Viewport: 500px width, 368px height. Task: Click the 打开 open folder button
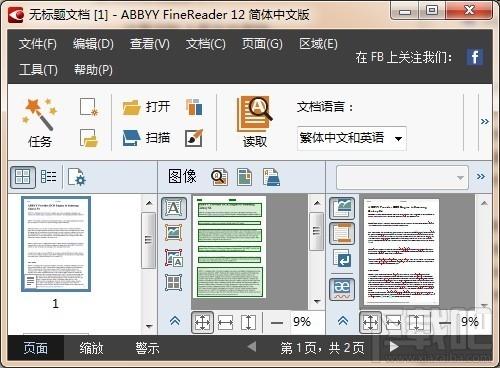pyautogui.click(x=146, y=107)
